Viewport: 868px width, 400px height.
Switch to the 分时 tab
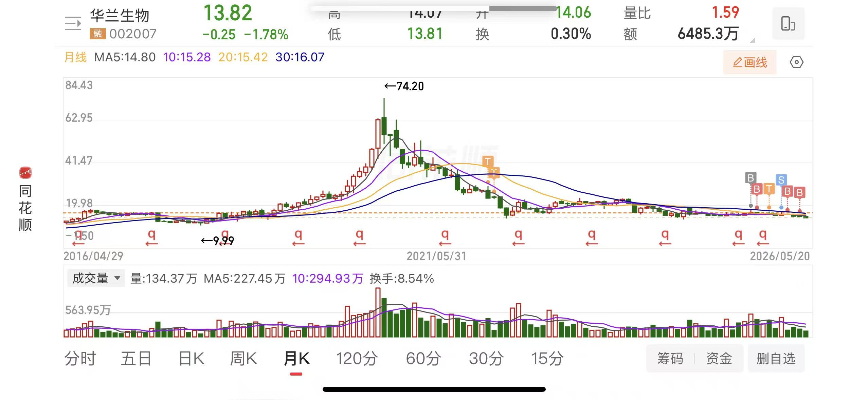tap(80, 359)
